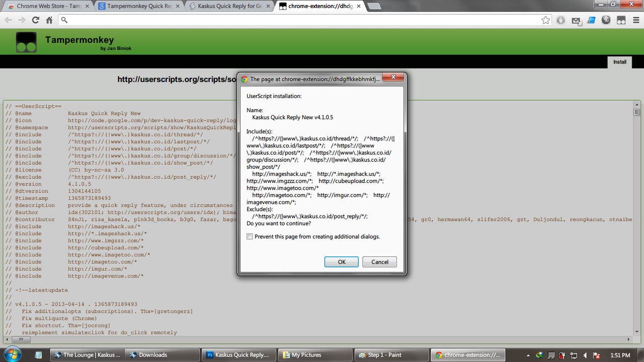The height and width of the screenshot is (362, 644).
Task: Click 'by Jan Biniok' text in header
Action: (116, 49)
